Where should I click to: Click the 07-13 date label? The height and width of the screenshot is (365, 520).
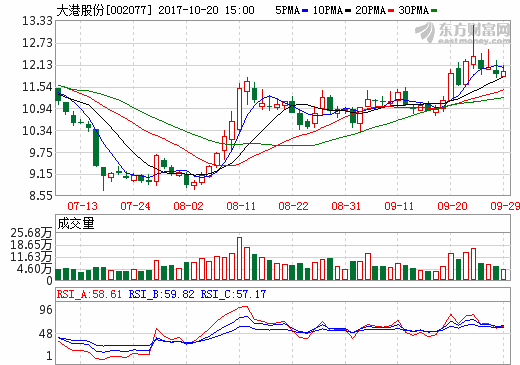tap(82, 206)
